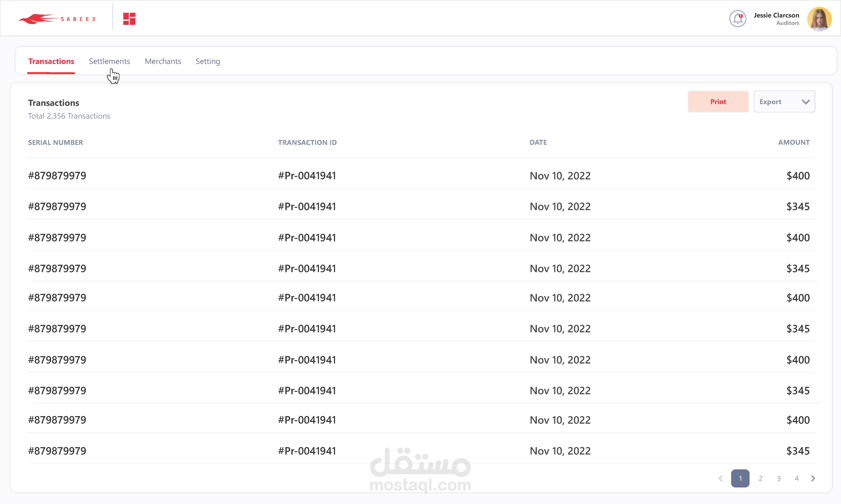This screenshot has width=841, height=504.
Task: Expand the Export dropdown chevron
Action: pos(805,102)
